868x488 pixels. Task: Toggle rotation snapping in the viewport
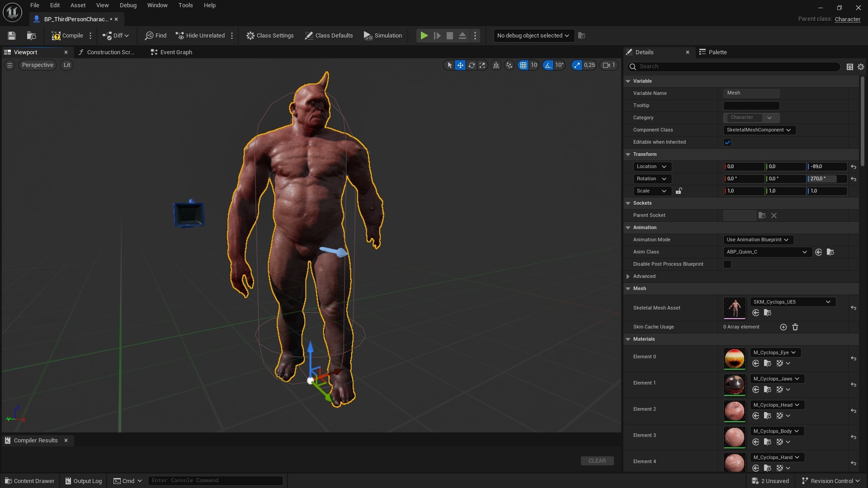[548, 65]
